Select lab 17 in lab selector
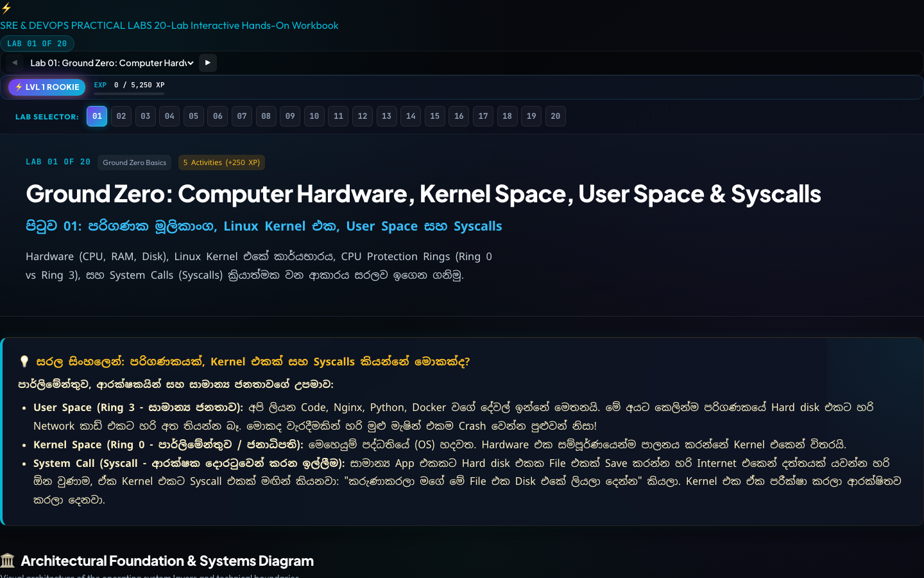 tap(483, 116)
